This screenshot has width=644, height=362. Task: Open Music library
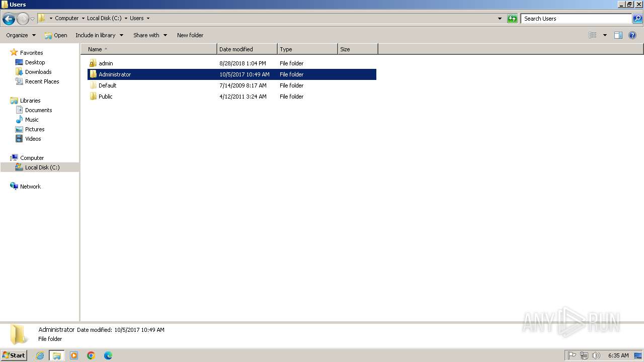[x=32, y=120]
